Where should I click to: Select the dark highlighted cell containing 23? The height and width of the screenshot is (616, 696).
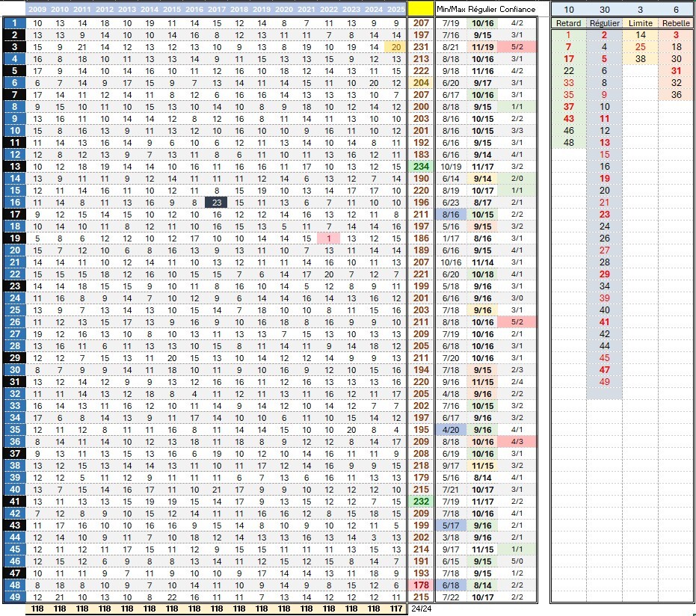pyautogui.click(x=217, y=202)
